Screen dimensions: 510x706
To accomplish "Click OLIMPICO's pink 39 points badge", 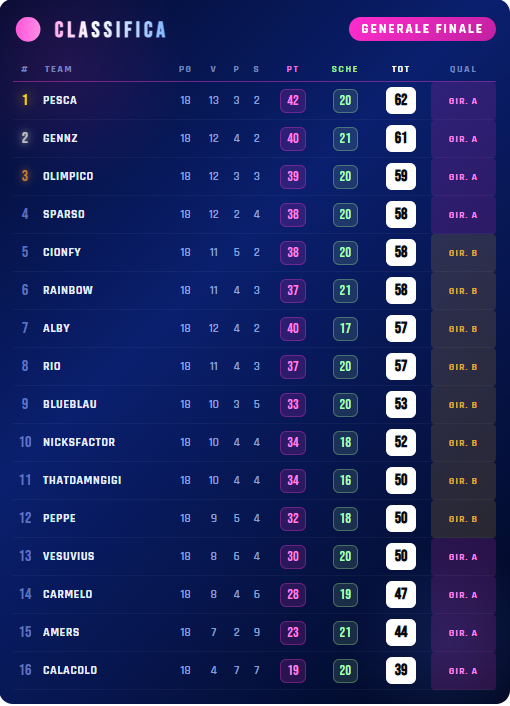I will pos(293,176).
